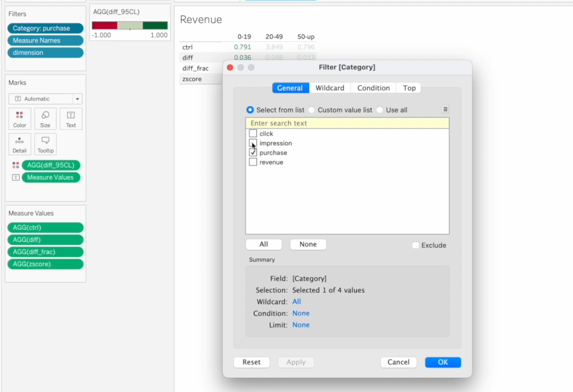Check the click category checkbox
Screen dimensions: 573x392
[253, 134]
